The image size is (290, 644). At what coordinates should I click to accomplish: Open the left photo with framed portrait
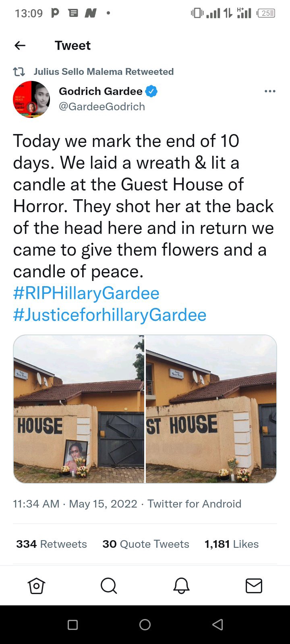point(79,409)
